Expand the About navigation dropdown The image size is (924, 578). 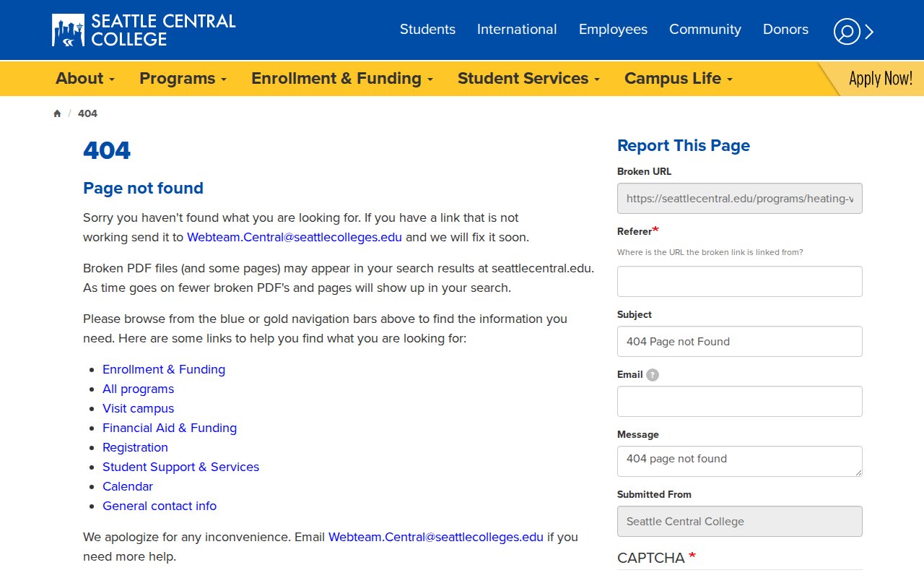80,78
